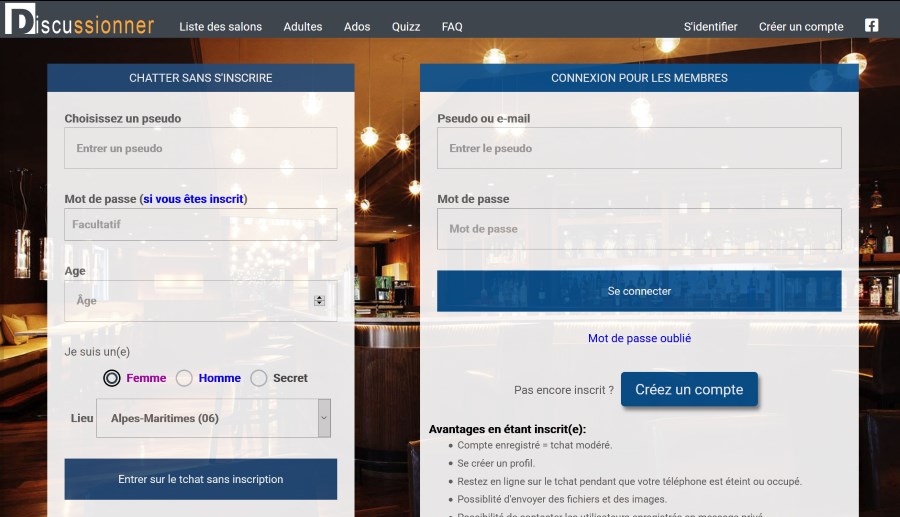Click the Se connecter button
The width and height of the screenshot is (900, 517).
point(639,291)
